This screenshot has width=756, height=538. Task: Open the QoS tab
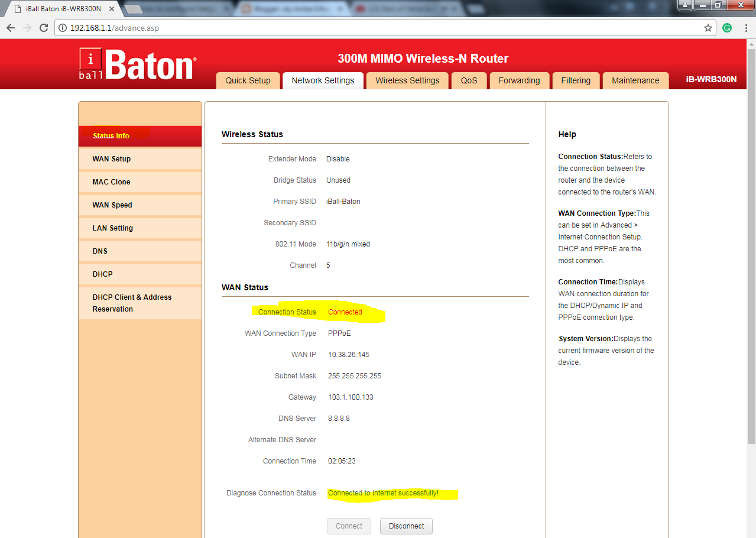click(469, 80)
